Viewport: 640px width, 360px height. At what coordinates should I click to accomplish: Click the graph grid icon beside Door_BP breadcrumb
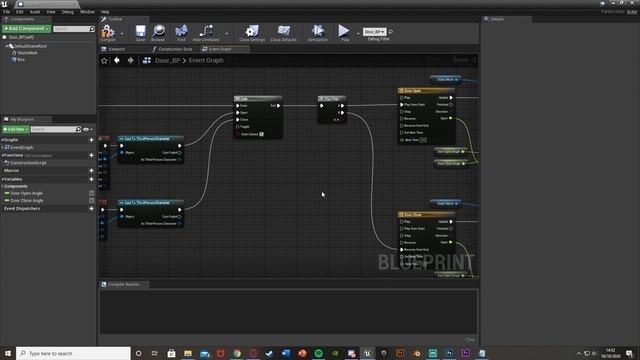pyautogui.click(x=147, y=60)
